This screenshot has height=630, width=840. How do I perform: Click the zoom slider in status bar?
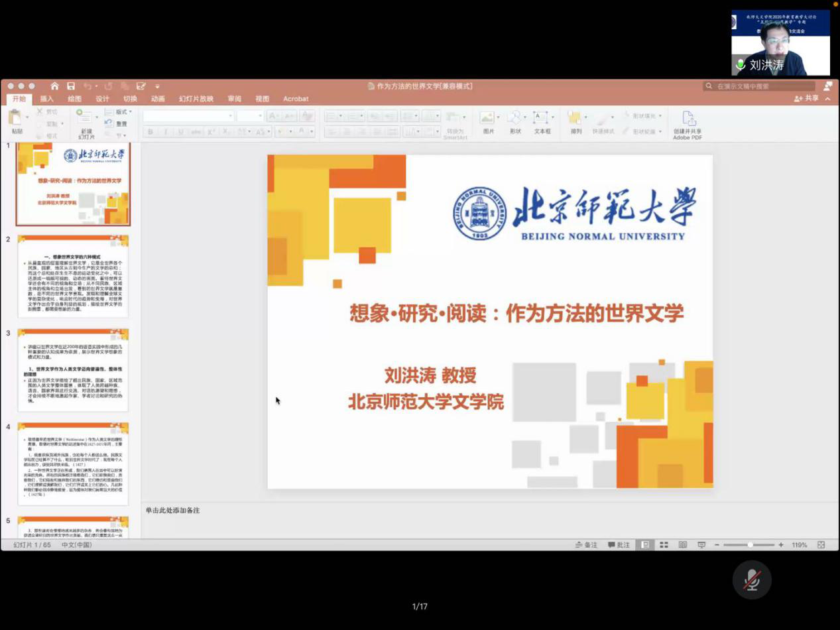(x=749, y=545)
